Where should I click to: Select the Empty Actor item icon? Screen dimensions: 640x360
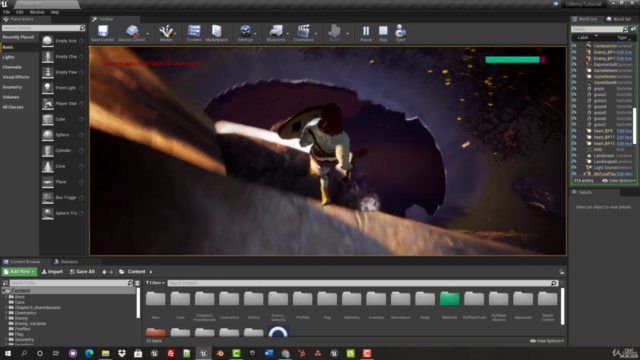[48, 41]
